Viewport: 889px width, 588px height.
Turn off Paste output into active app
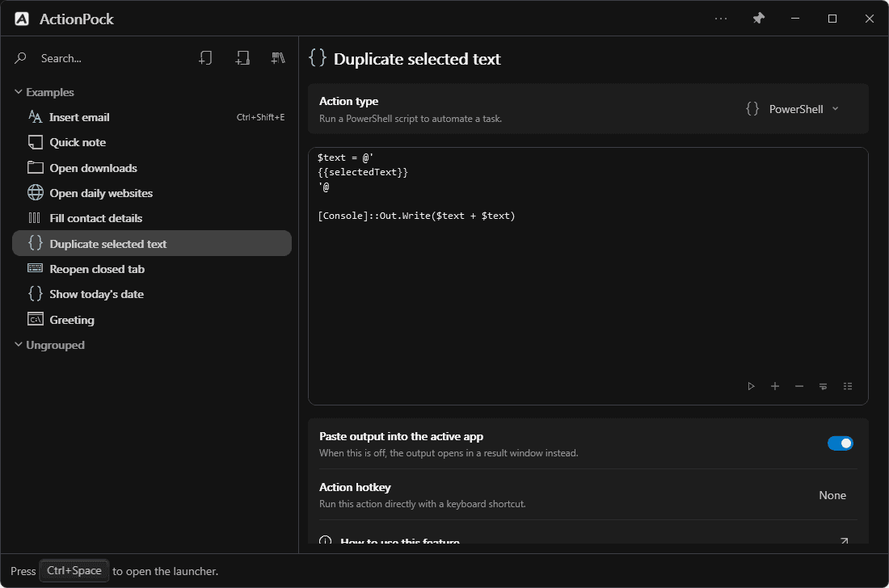(x=841, y=443)
